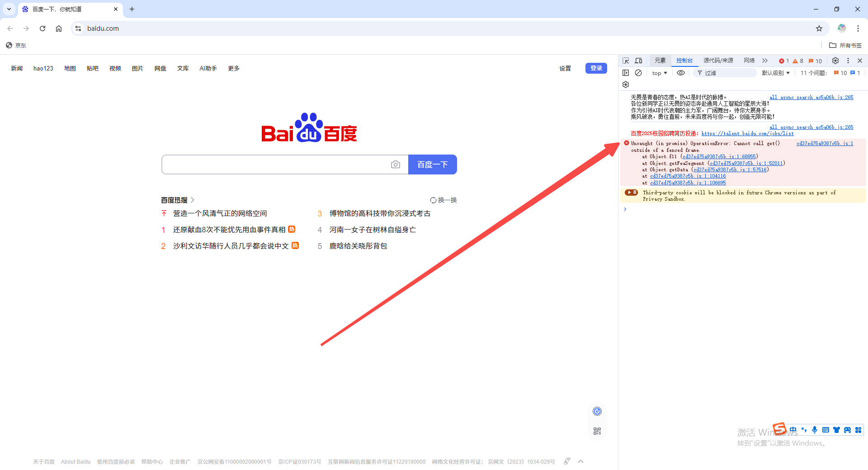Click the red error count badge showing 1
Image resolution: width=868 pixels, height=470 pixels.
coord(784,61)
